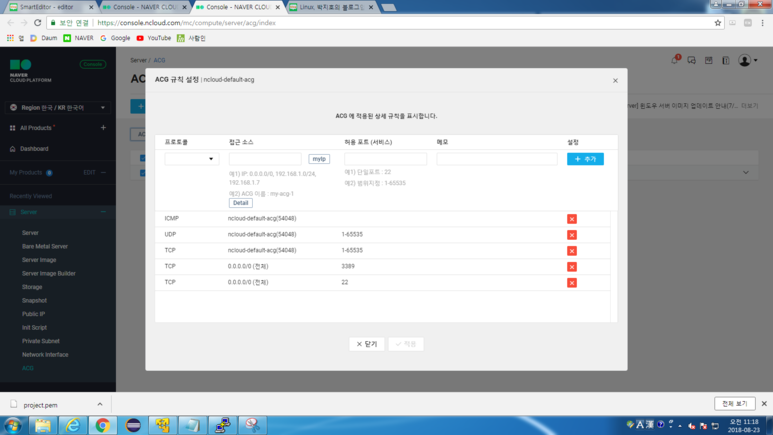
Task: Click the ACG breadcrumb link
Action: coord(159,60)
